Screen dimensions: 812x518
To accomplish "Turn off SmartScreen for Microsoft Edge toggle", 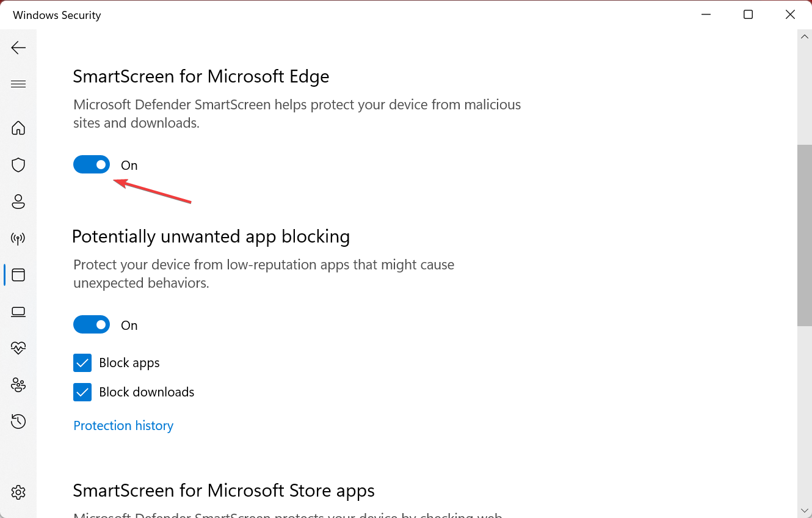I will [92, 165].
